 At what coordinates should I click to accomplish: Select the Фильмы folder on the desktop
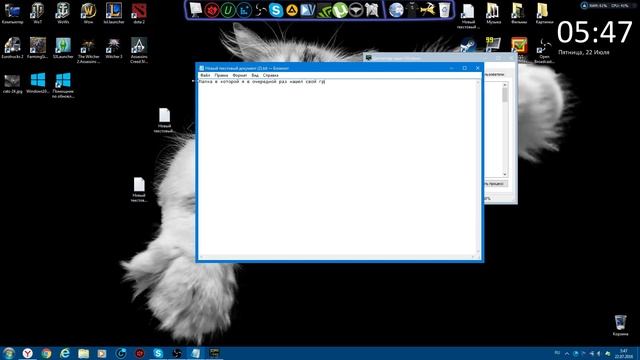pyautogui.click(x=518, y=13)
